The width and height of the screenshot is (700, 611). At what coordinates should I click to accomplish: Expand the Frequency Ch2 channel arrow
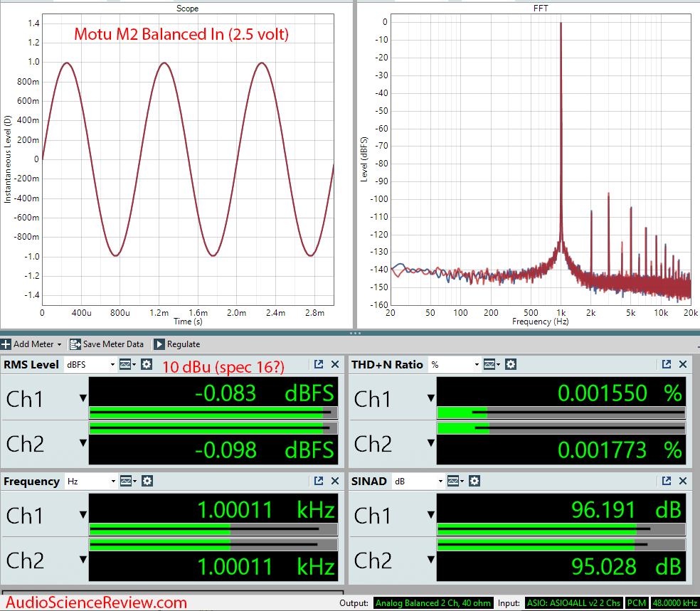tap(83, 559)
